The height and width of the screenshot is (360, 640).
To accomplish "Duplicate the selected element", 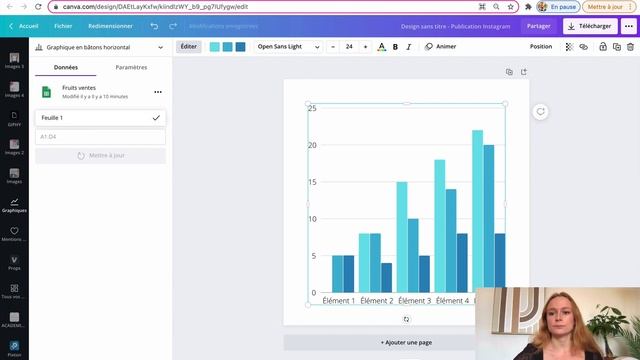I will [617, 47].
